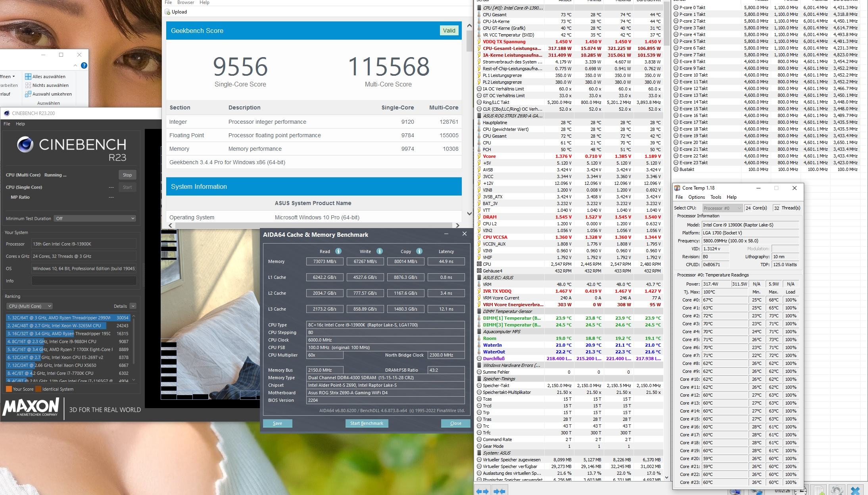Select the Intel Core i7-7700K ranking row
Viewport: 868px width, 495px height.
tap(67, 373)
